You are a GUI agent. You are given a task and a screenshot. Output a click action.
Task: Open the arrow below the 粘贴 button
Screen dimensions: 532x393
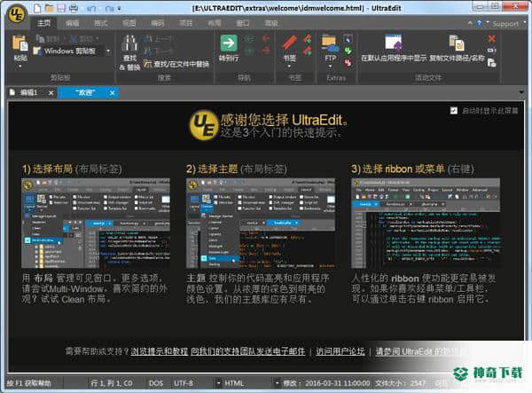[20, 67]
